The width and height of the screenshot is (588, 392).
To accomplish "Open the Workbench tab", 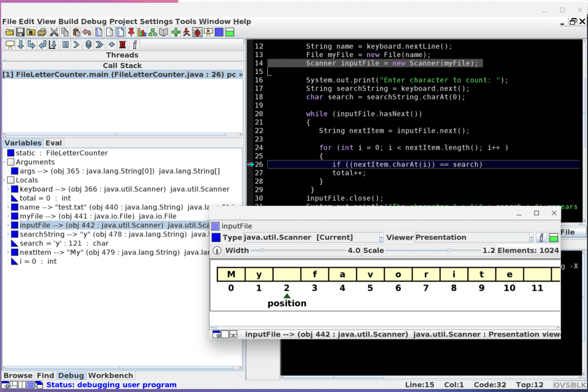I will (110, 375).
